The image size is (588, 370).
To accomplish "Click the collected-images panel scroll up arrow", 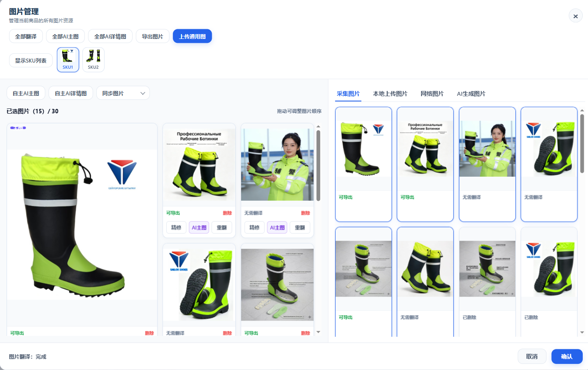I will point(582,110).
